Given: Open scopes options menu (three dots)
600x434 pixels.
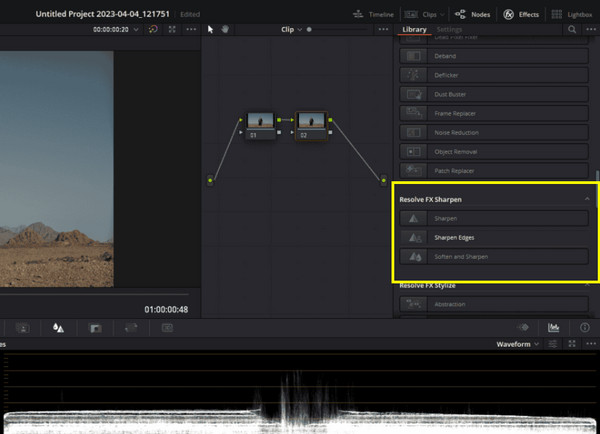Looking at the screenshot, I should (590, 344).
